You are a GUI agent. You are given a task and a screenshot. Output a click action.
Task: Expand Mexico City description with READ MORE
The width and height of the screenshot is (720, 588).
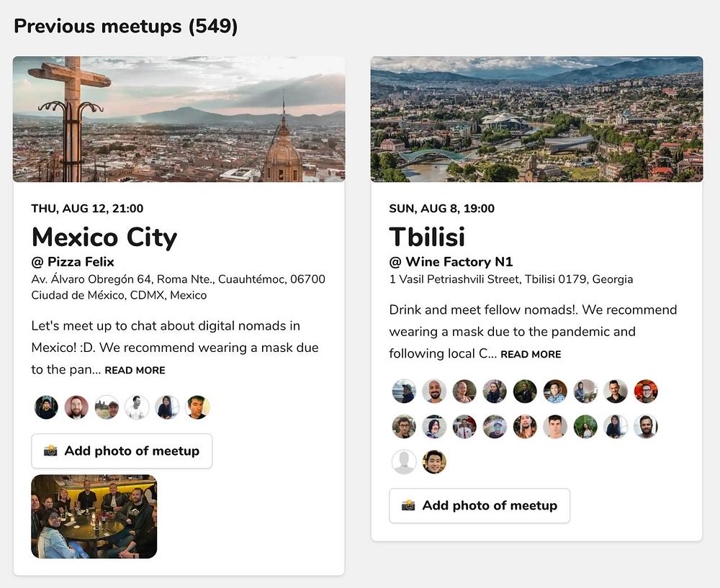135,371
